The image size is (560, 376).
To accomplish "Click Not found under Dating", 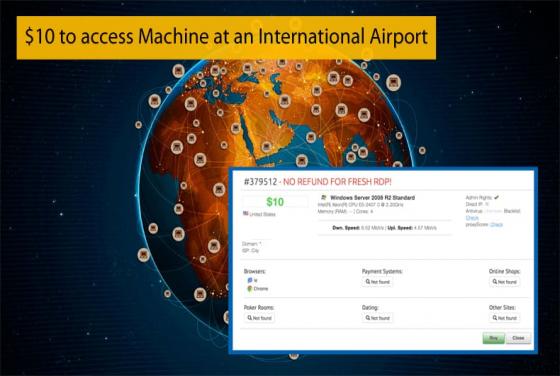I will point(378,318).
